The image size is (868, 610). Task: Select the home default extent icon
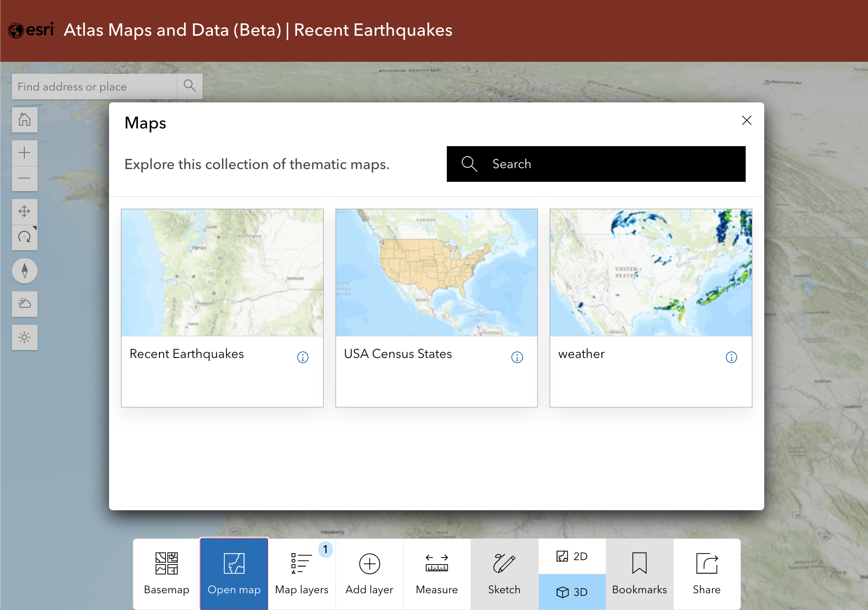click(x=25, y=119)
